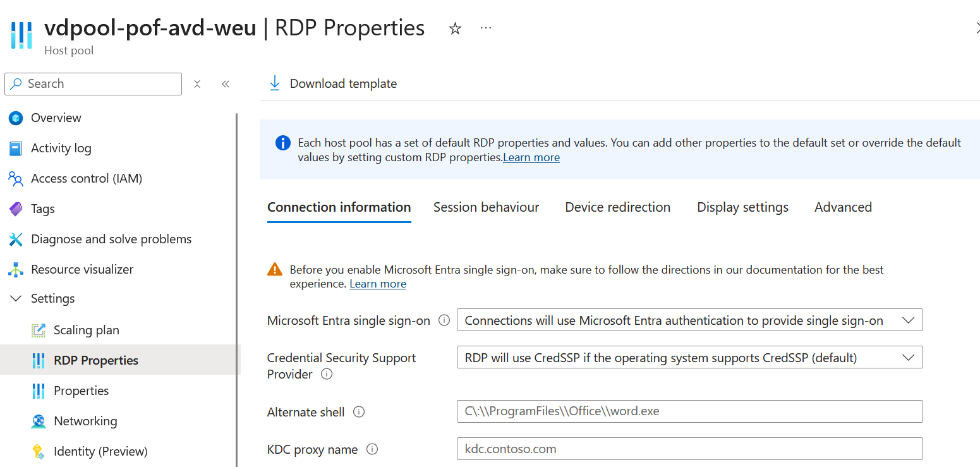The width and height of the screenshot is (980, 467).
Task: Click the favorite star icon
Action: pyautogui.click(x=455, y=28)
